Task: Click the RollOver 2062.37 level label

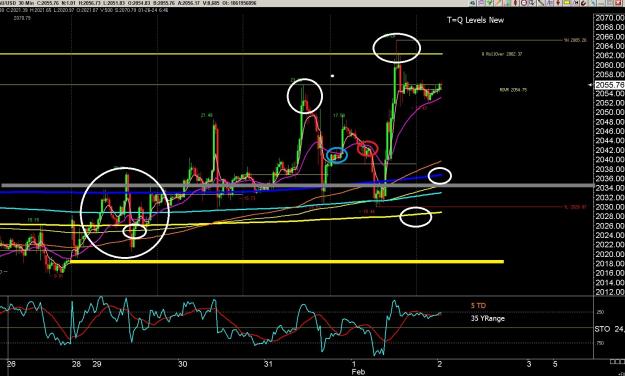Action: 502,54
